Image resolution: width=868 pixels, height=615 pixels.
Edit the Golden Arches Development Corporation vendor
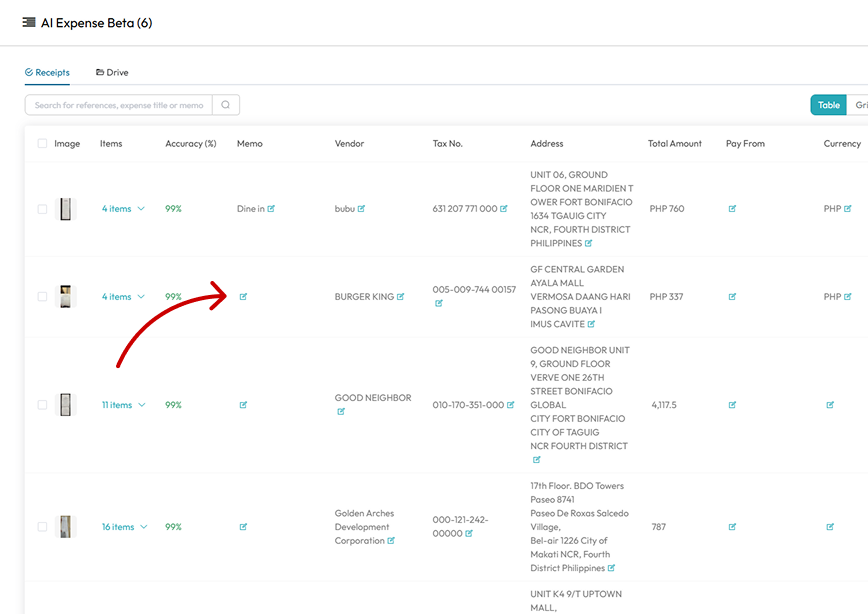click(x=391, y=541)
